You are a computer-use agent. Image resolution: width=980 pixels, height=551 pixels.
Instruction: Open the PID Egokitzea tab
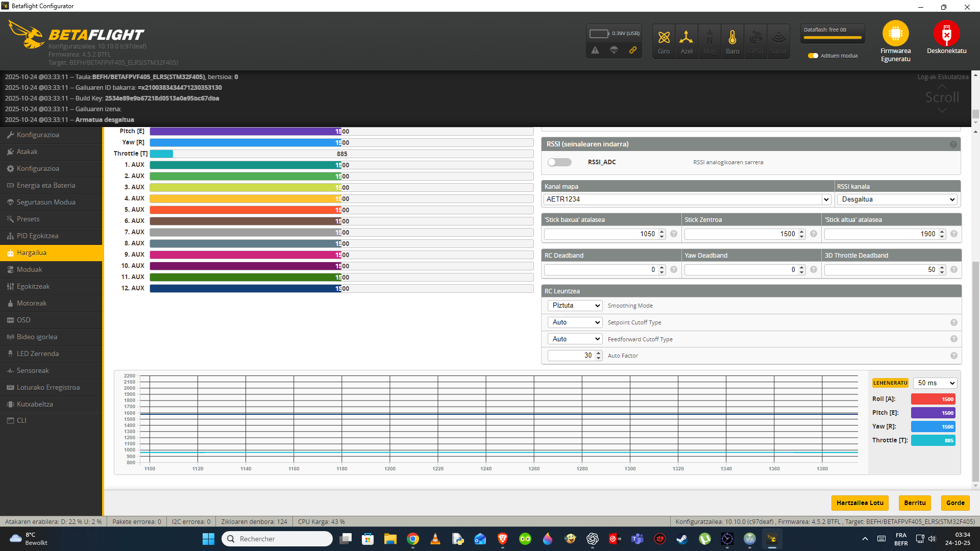[x=37, y=236]
